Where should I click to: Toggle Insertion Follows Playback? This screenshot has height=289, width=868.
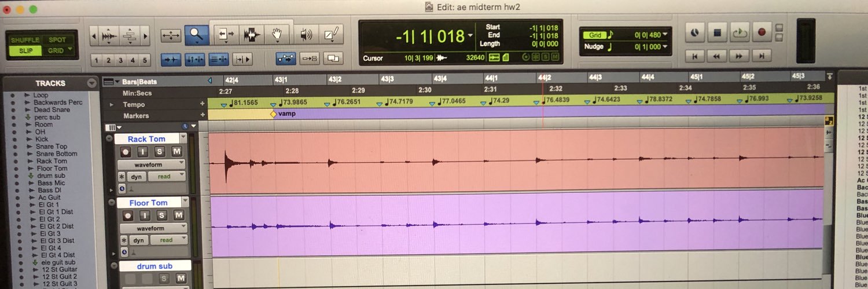(243, 59)
